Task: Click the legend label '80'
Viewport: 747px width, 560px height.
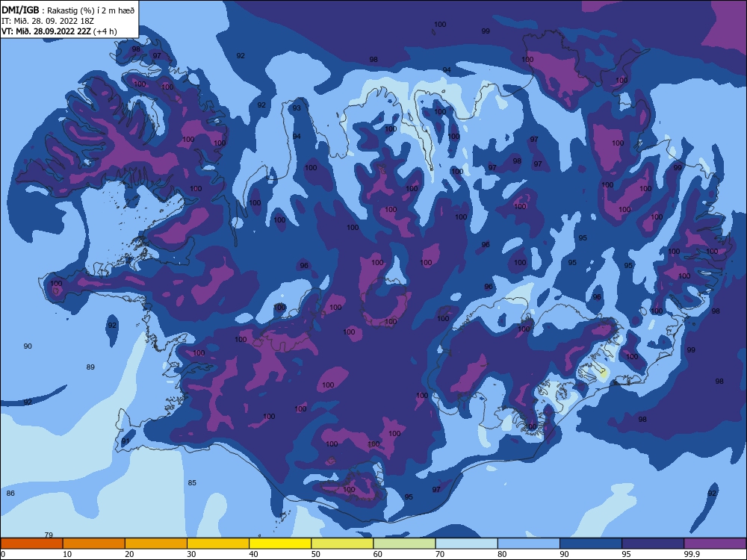Action: [x=502, y=554]
